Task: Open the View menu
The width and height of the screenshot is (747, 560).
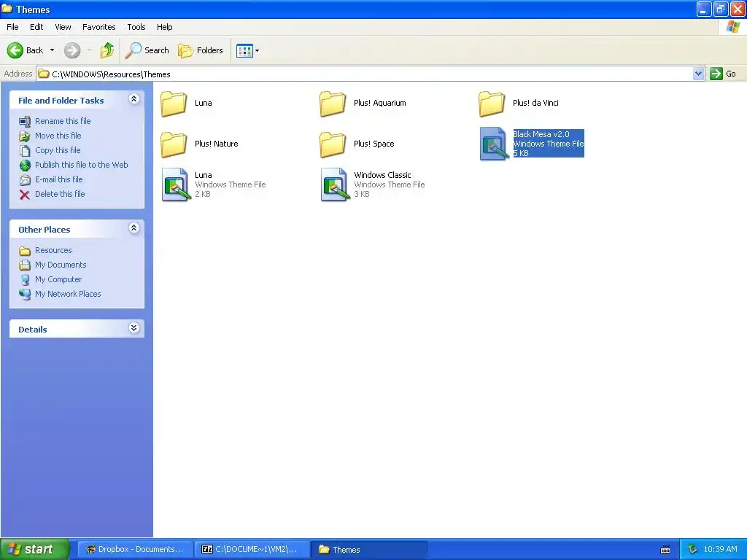Action: pyautogui.click(x=63, y=27)
